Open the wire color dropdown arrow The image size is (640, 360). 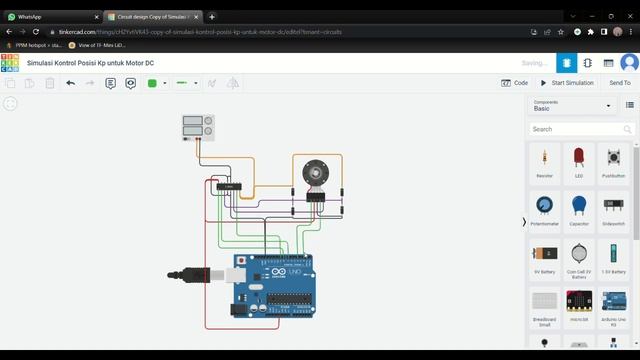click(165, 83)
